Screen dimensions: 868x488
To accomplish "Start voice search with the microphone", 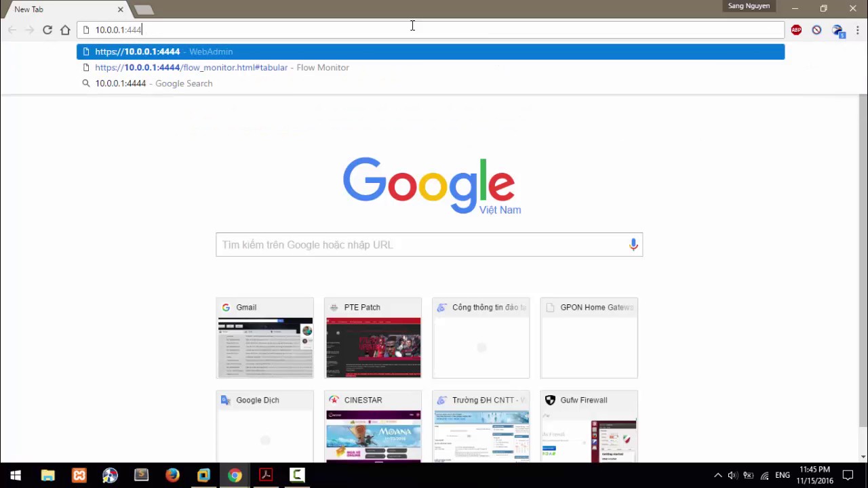I will click(633, 245).
